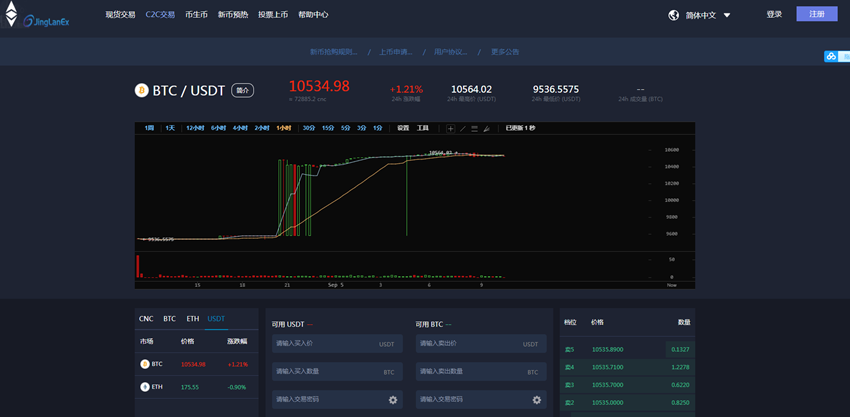This screenshot has width=850, height=417.
Task: Switch chart interval to 4小时
Action: pyautogui.click(x=240, y=128)
